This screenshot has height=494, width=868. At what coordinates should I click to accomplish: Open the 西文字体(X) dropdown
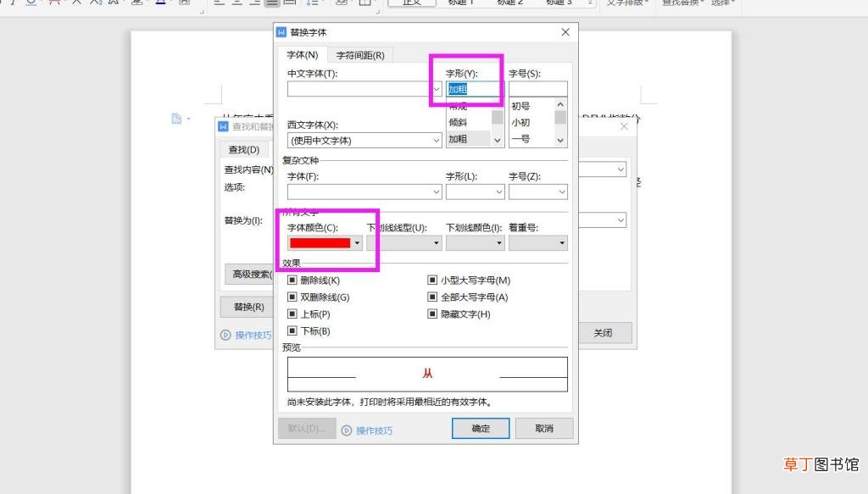437,141
